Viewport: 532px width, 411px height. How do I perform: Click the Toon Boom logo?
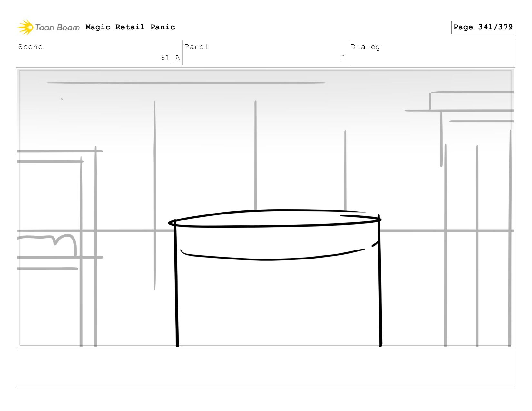[48, 27]
